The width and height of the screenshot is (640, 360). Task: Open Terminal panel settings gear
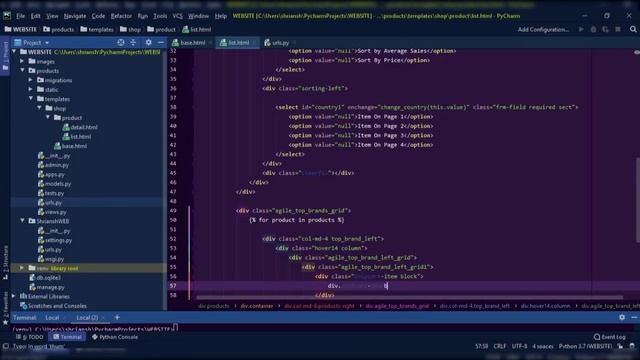coord(622,317)
